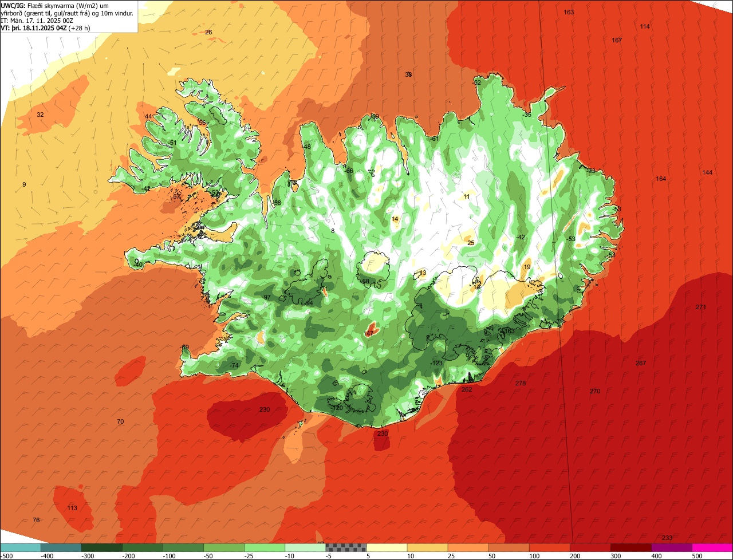
Task: Select the legend swatch for -100 to -50
Action: click(x=183, y=547)
